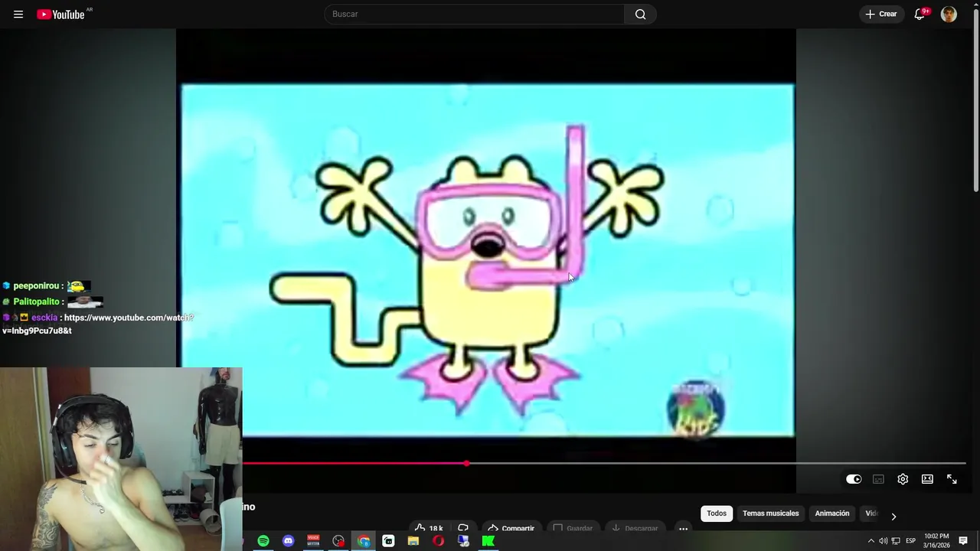Viewport: 980px width, 551px height.
Task: Open Opera browser from the taskbar
Action: tap(438, 541)
